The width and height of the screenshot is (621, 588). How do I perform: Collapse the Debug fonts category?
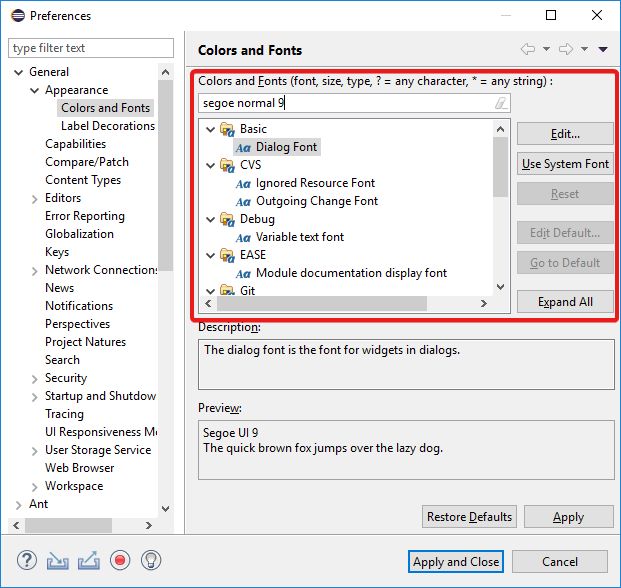210,219
